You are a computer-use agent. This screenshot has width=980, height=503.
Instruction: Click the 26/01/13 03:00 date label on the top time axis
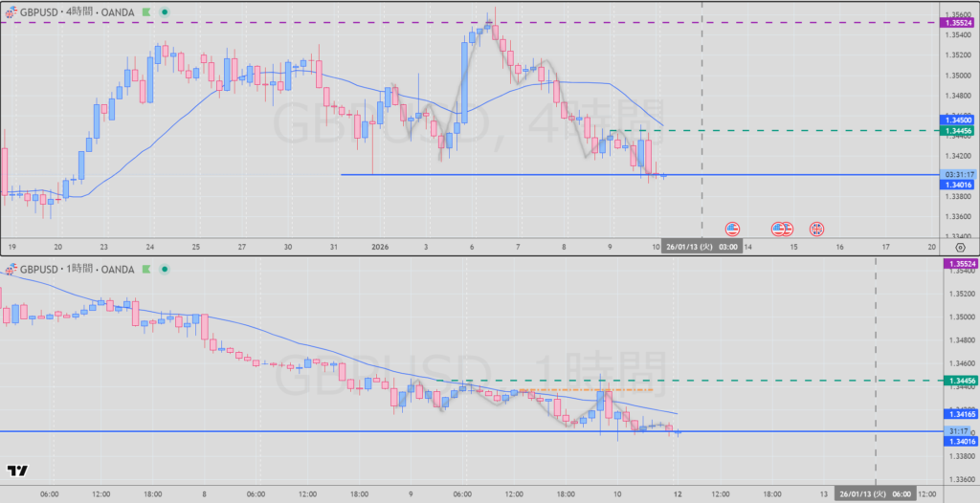pyautogui.click(x=702, y=246)
